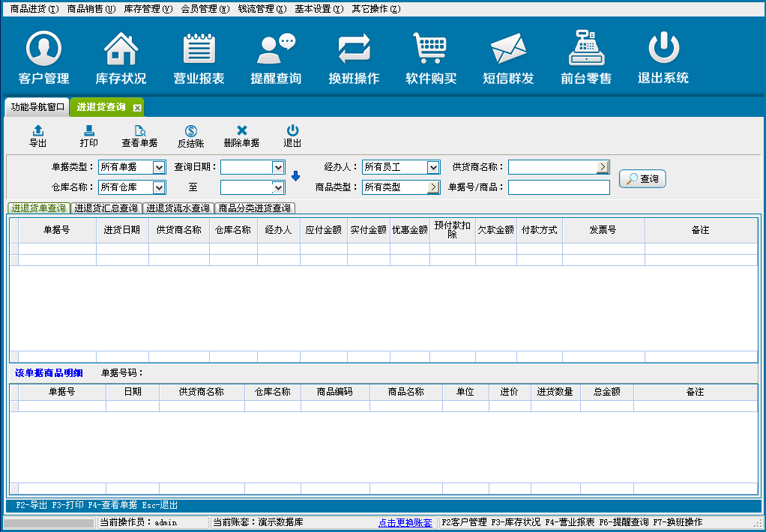This screenshot has width=766, height=532.
Task: Close the 进退货查询 tab
Action: [137, 108]
